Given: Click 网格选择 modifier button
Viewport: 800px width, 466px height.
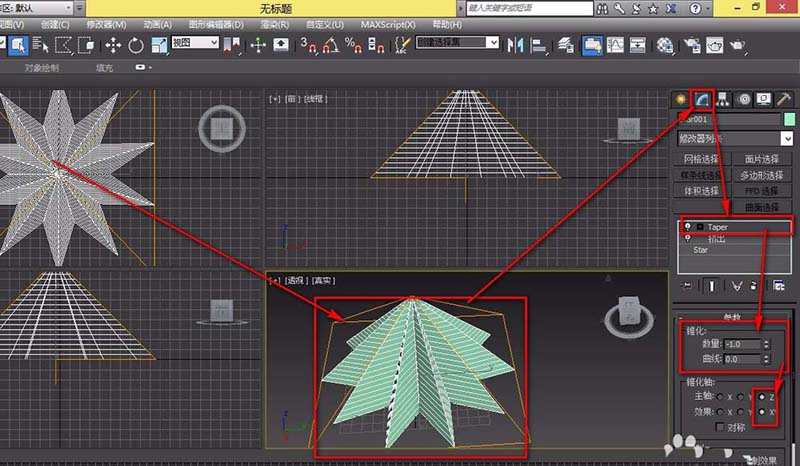Looking at the screenshot, I should tap(702, 159).
